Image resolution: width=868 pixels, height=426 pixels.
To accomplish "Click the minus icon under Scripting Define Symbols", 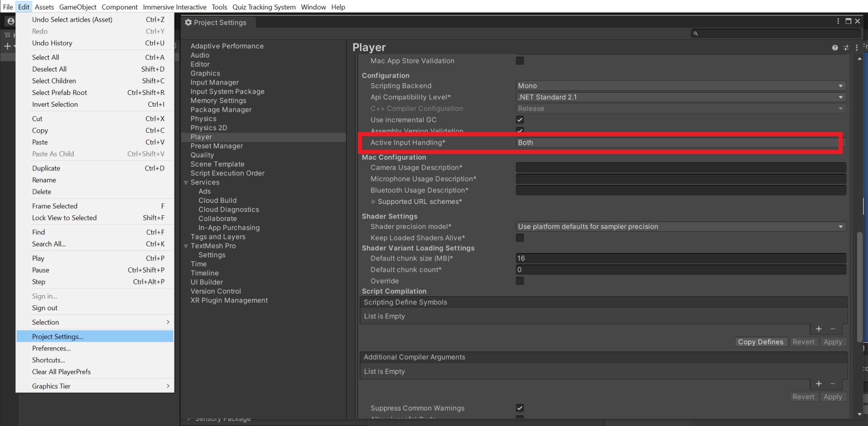I will (x=833, y=329).
